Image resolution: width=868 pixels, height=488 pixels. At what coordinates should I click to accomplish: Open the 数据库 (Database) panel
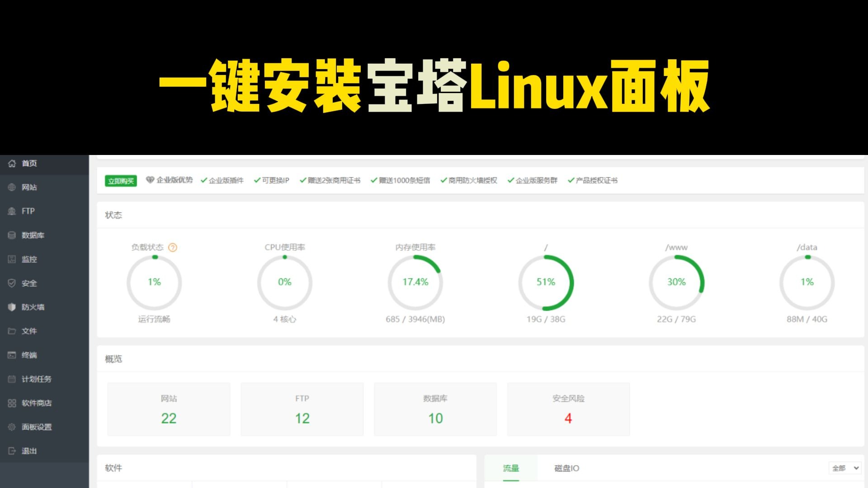tap(31, 235)
